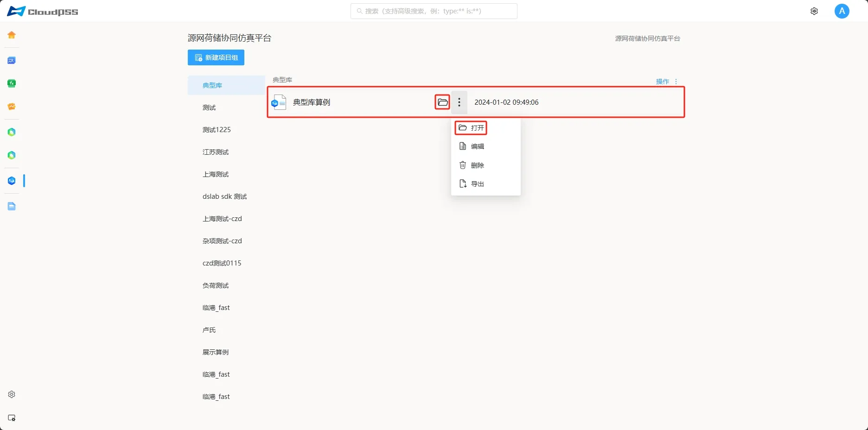Image resolution: width=868 pixels, height=430 pixels.
Task: Click the 典型库 heading above the project row
Action: 282,80
